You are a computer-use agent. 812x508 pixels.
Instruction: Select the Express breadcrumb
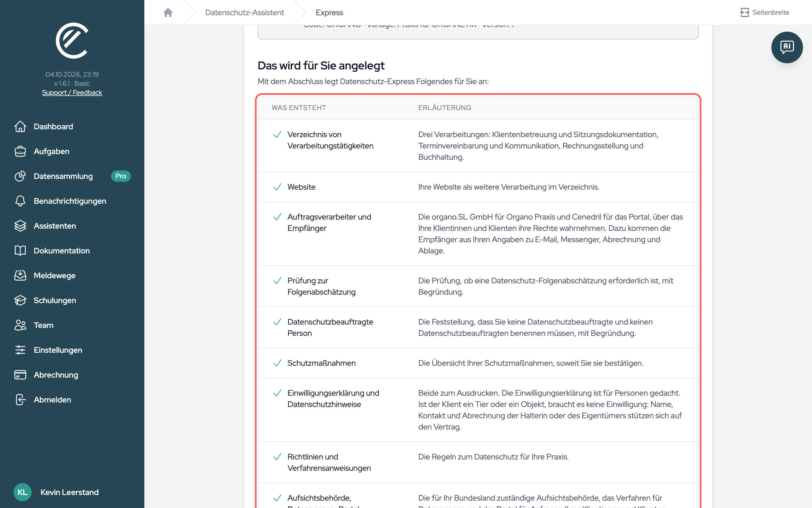pyautogui.click(x=329, y=12)
